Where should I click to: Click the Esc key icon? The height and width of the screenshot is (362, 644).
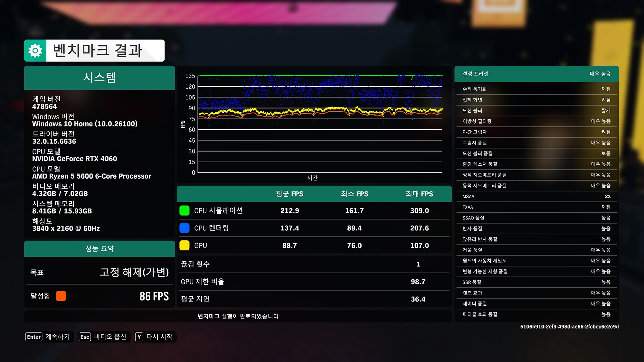pos(85,337)
